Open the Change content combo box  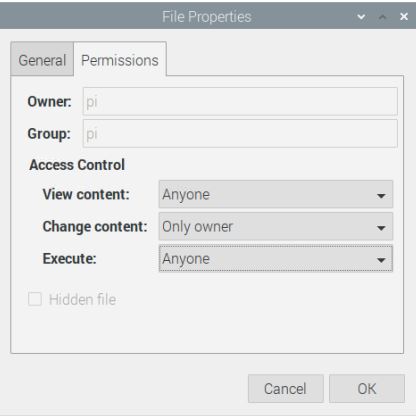(276, 227)
